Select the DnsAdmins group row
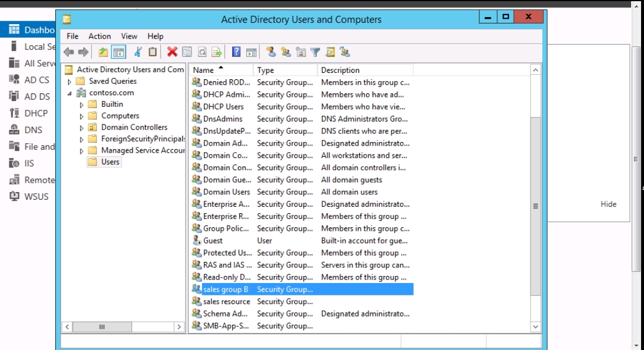The width and height of the screenshot is (644, 350). coord(302,119)
